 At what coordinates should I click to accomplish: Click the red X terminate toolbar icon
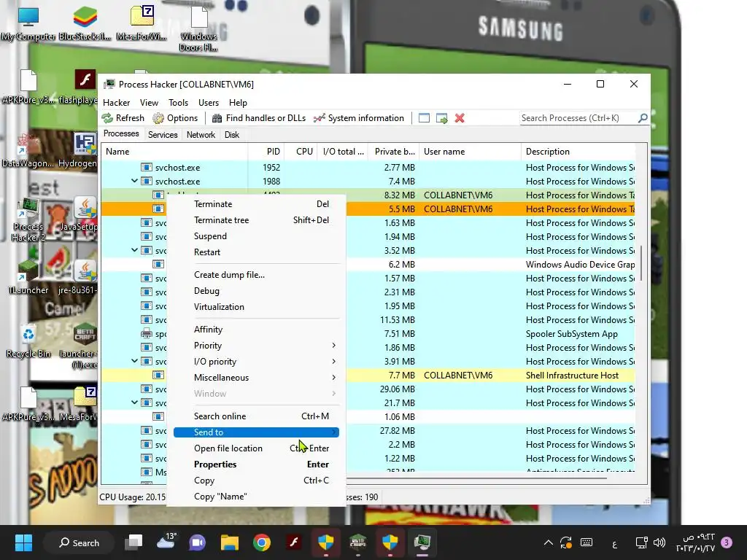[460, 118]
